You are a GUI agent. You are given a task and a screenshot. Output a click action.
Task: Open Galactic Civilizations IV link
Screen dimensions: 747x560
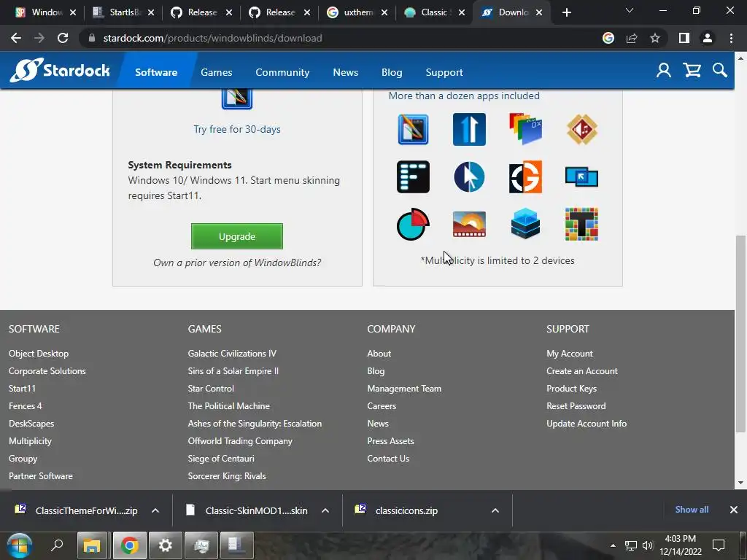click(x=232, y=354)
